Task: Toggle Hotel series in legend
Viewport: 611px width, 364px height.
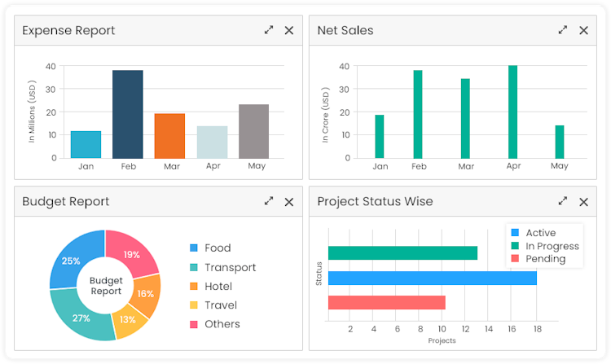Action: 218,286
